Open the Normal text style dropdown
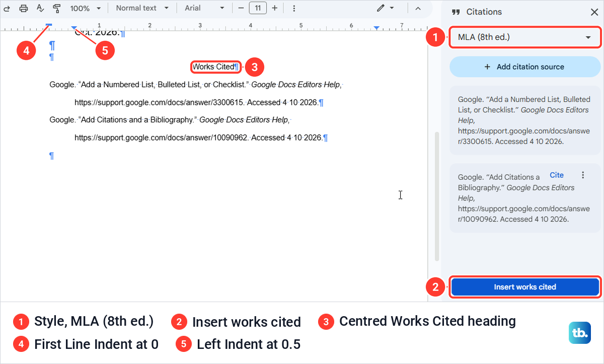 (x=142, y=8)
